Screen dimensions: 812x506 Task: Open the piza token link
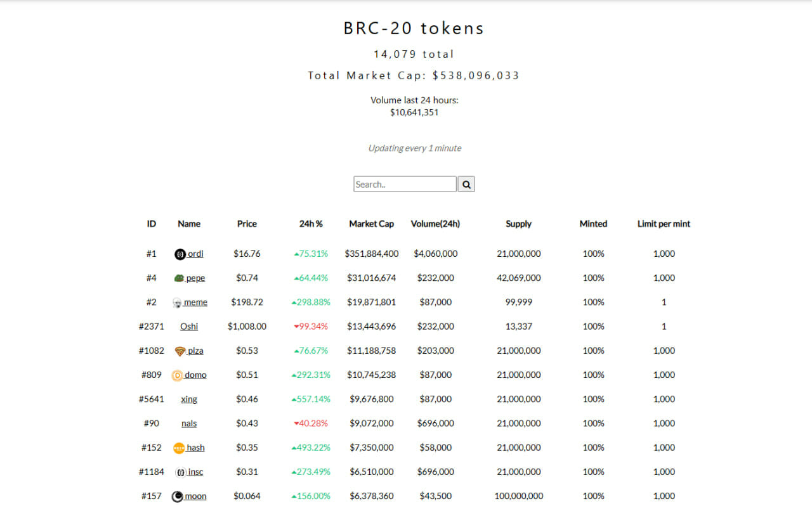[x=195, y=351]
